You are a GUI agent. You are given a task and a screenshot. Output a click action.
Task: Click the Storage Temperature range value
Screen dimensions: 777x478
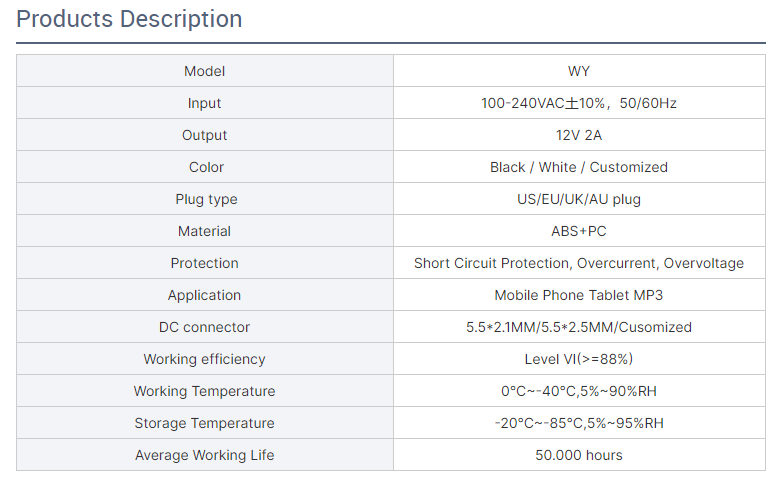pyautogui.click(x=579, y=423)
